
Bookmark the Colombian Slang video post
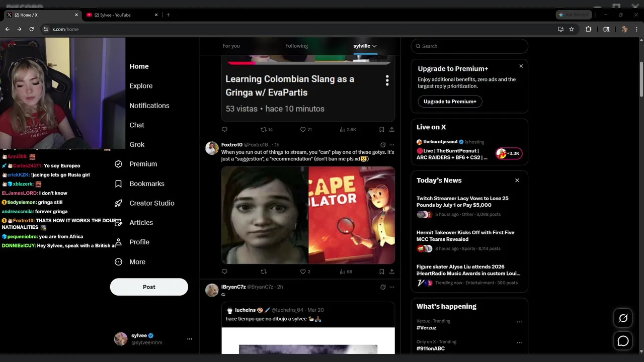pos(381,129)
